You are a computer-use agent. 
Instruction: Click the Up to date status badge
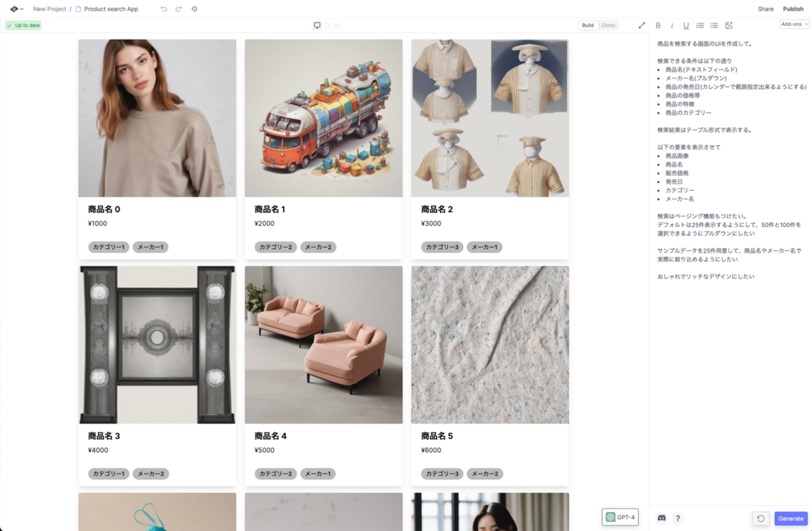23,25
